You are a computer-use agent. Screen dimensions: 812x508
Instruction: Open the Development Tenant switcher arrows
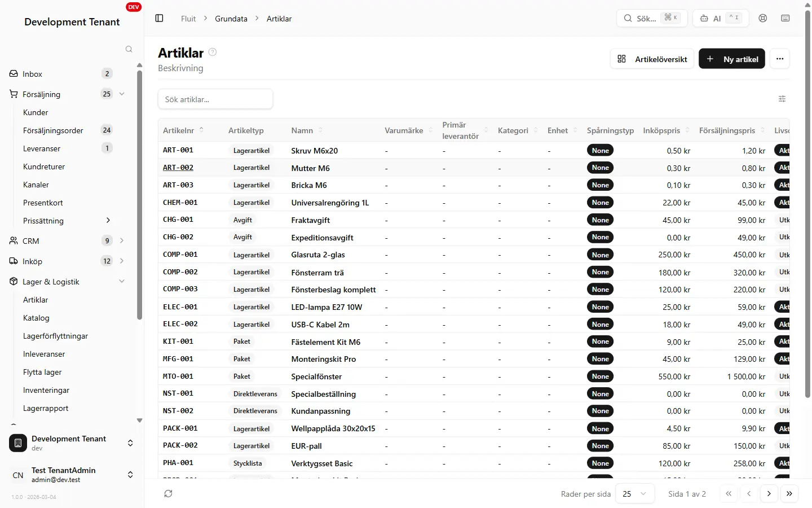coord(130,443)
